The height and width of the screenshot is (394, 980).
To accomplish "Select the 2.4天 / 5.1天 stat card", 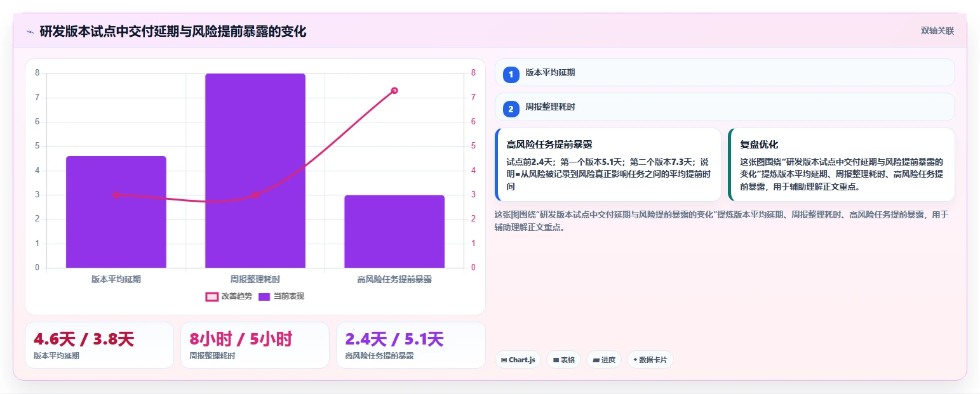I will click(411, 345).
